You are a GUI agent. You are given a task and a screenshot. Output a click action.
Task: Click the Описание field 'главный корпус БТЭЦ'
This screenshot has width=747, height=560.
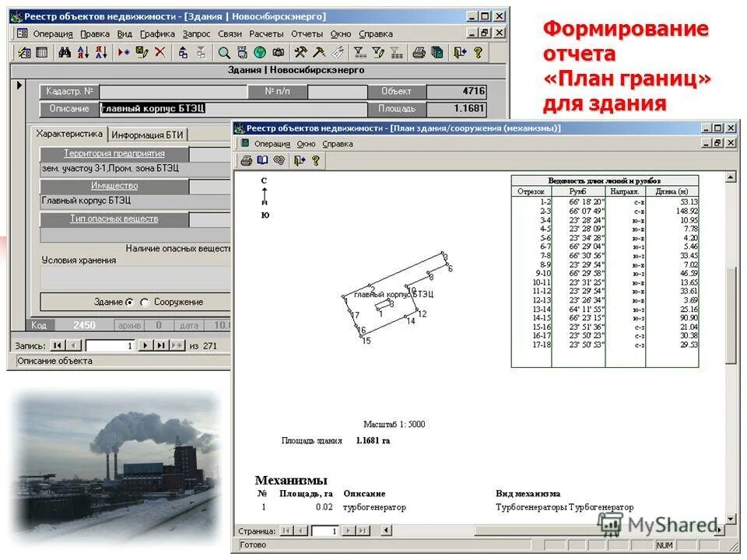[x=233, y=109]
